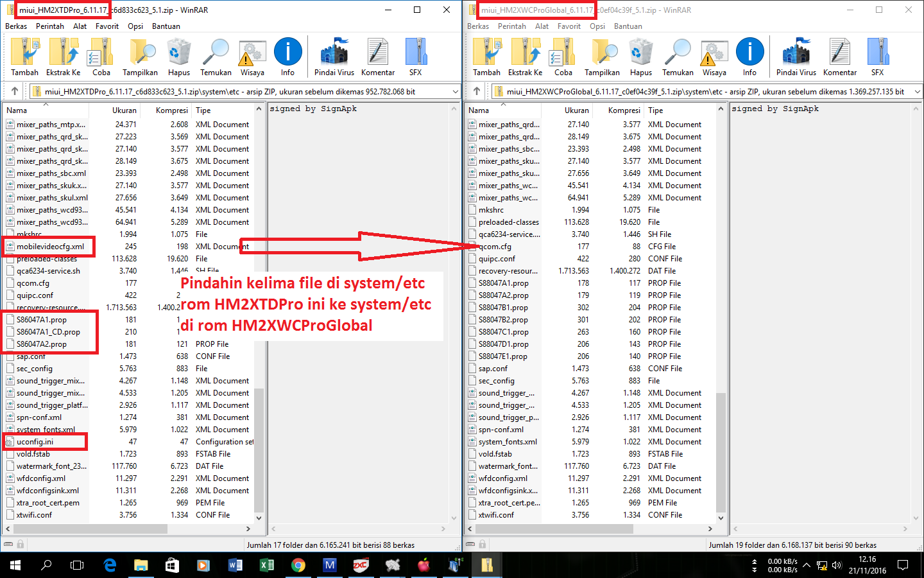The image size is (924, 578).
Task: Open the Berkas menu in right WinRAR
Action: pos(479,26)
